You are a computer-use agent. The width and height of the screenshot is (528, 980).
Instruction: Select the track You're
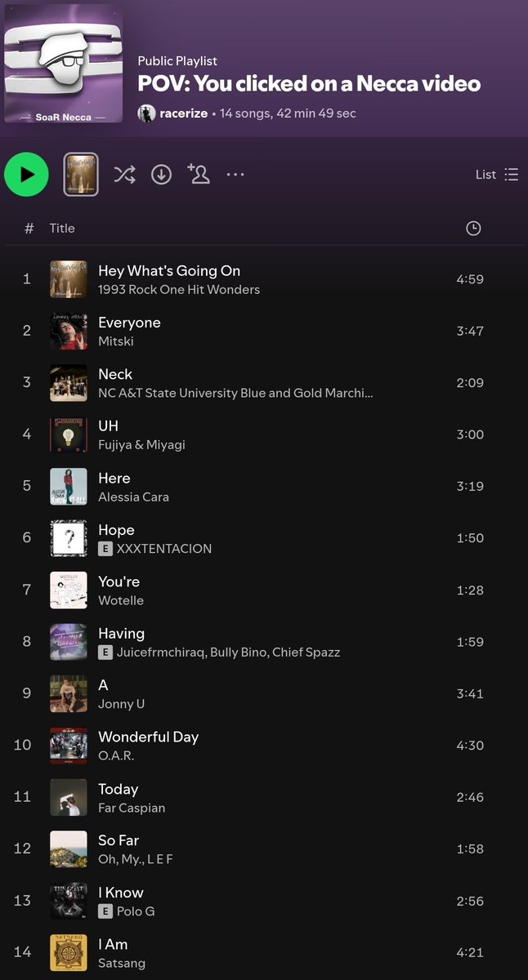point(119,581)
